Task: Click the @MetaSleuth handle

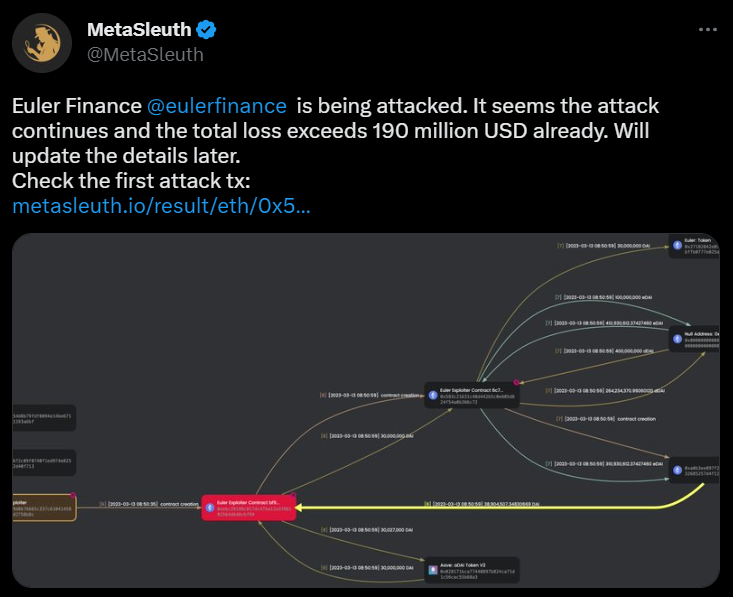Action: pyautogui.click(x=145, y=55)
